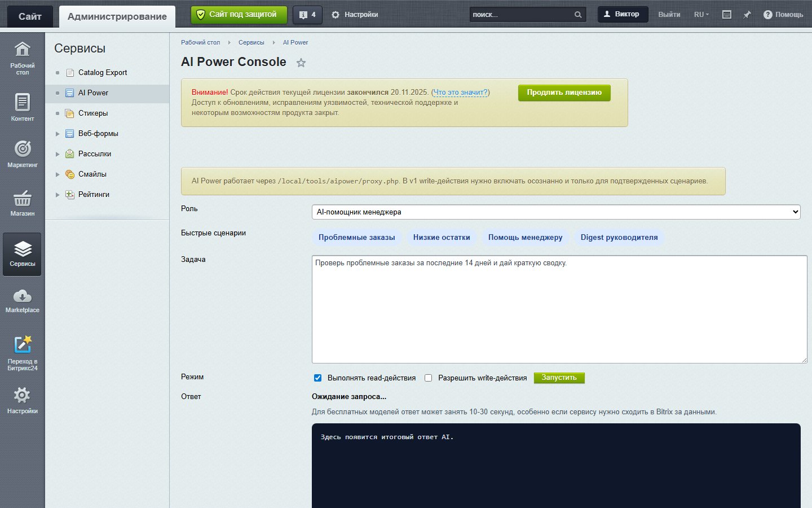Open the Marketplace cloud icon
This screenshot has height=508, width=812.
point(23,296)
